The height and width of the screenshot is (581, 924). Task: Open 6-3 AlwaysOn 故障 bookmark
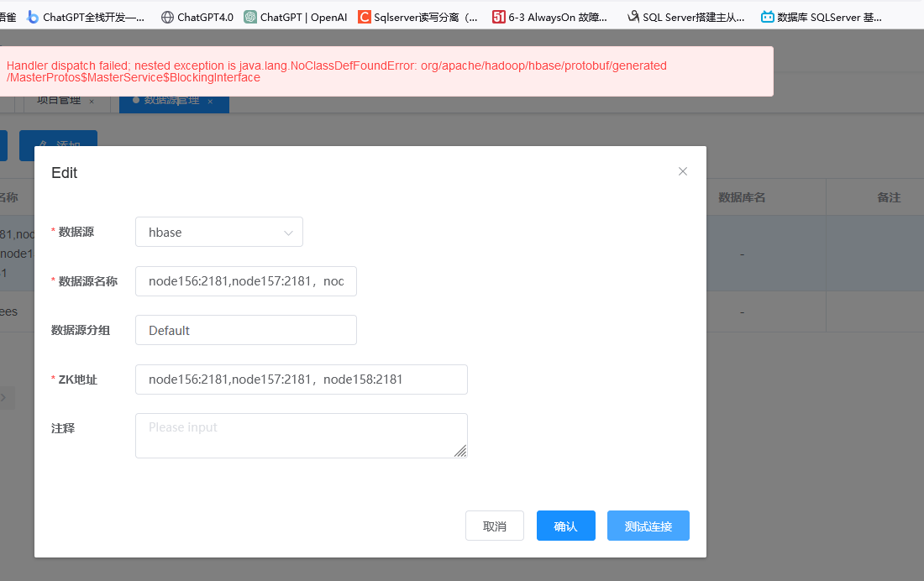click(x=550, y=17)
